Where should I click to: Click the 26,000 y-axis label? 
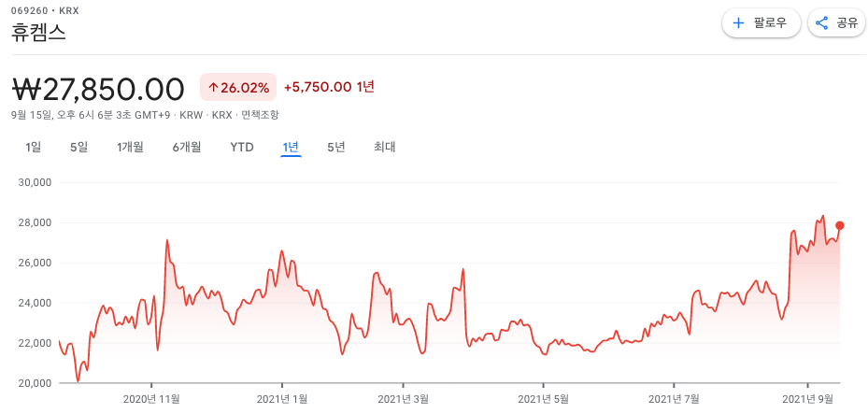coord(36,263)
